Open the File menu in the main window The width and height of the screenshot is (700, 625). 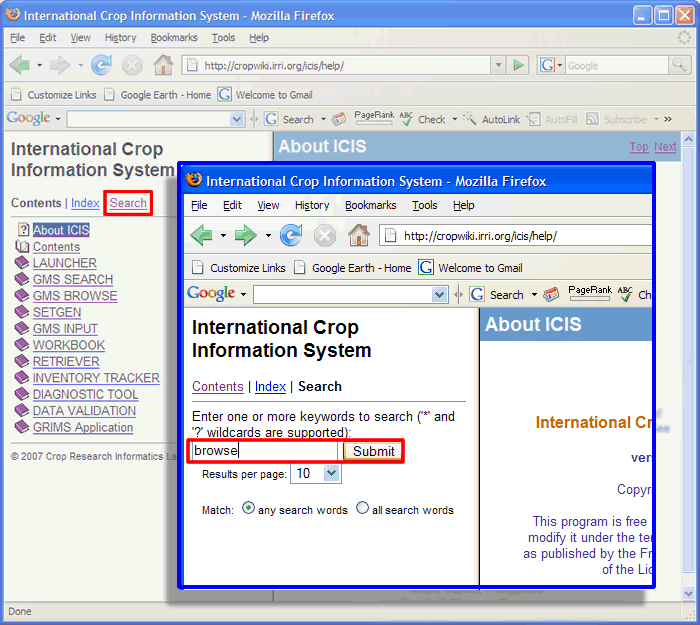click(17, 38)
